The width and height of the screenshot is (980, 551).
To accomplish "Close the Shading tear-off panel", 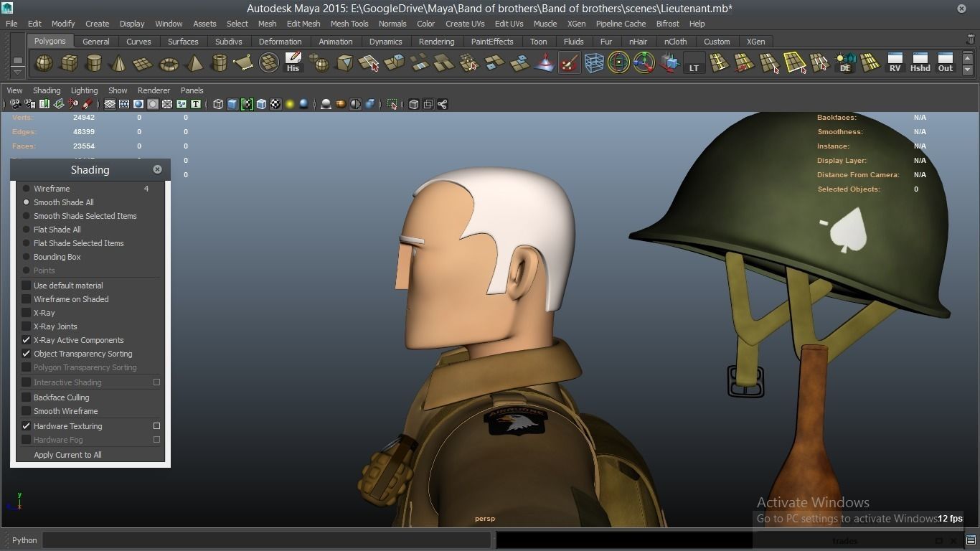I will tap(157, 169).
